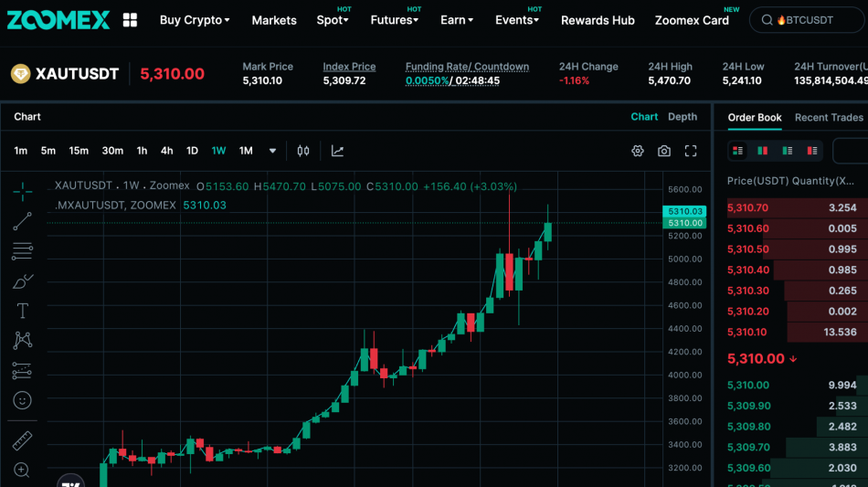Select the crosshair cursor tool
This screenshot has width=868, height=487.
point(23,191)
